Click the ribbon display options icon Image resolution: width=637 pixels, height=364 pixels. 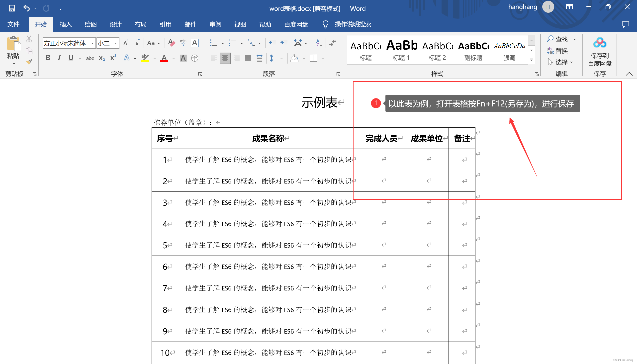coord(569,7)
